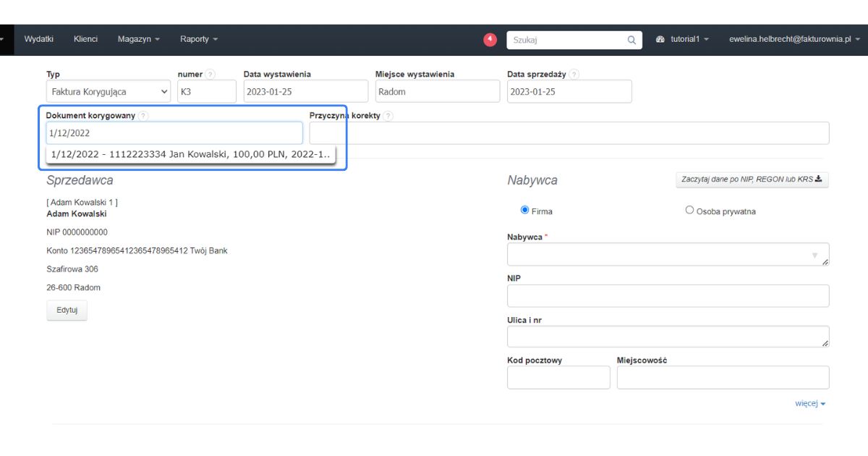Click the bracketed label [ Adam Kowalski 1 ]
Screen dimensions: 868x456
pyautogui.click(x=82, y=203)
